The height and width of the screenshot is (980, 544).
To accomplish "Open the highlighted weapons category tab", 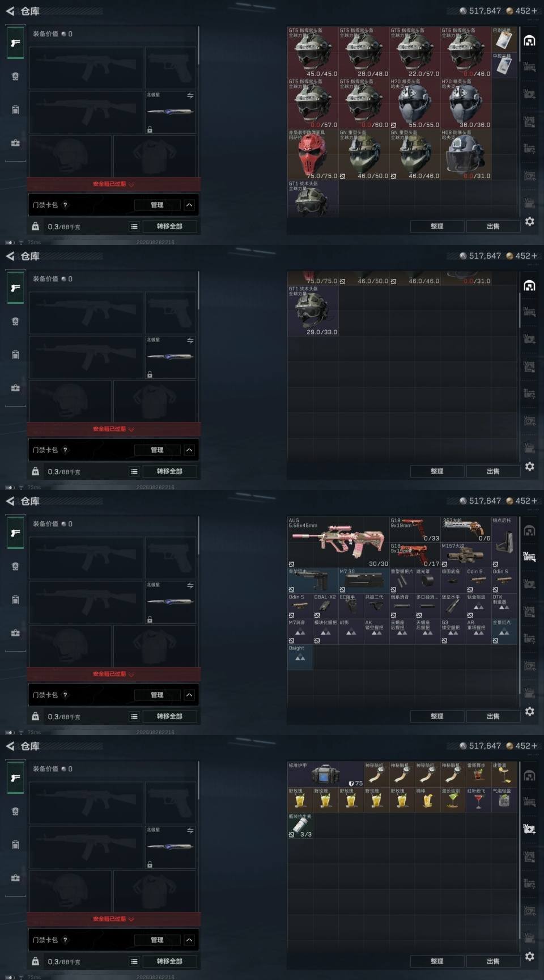I will [x=529, y=557].
